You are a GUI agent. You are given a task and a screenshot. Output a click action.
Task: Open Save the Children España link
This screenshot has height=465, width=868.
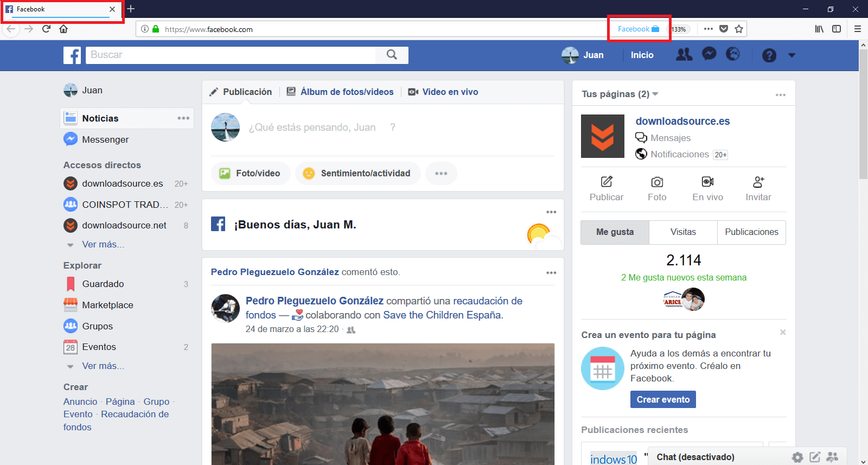tap(443, 315)
